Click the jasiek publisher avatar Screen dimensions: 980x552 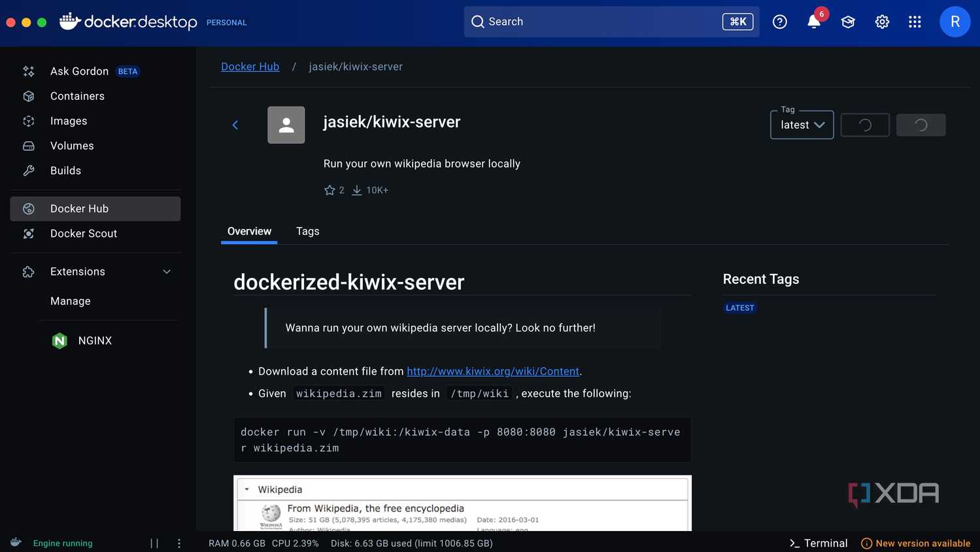(x=286, y=125)
